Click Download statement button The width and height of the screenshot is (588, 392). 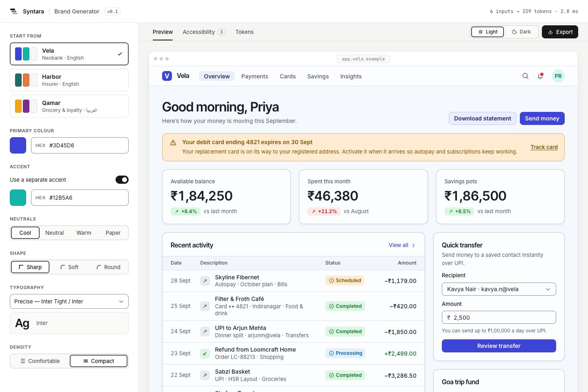[x=483, y=118]
